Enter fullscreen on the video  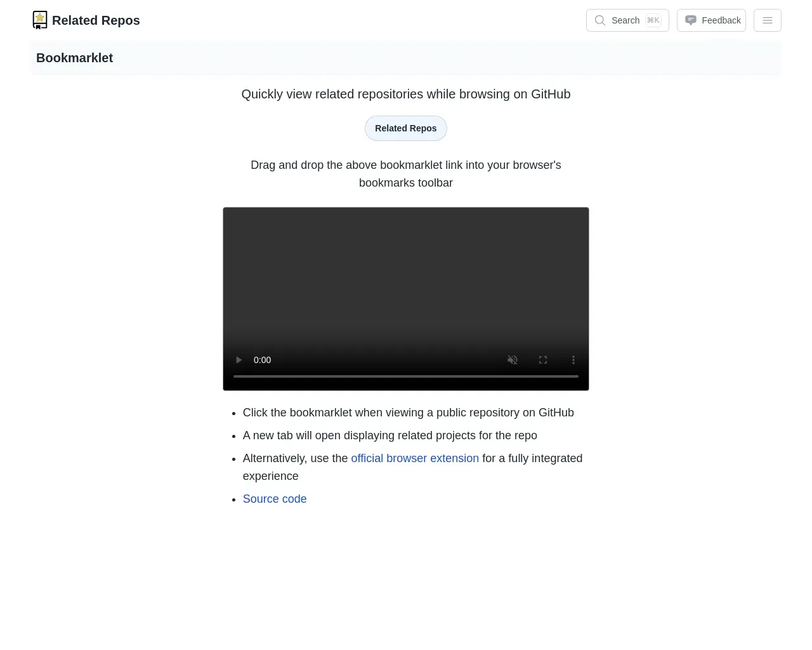[x=543, y=360]
